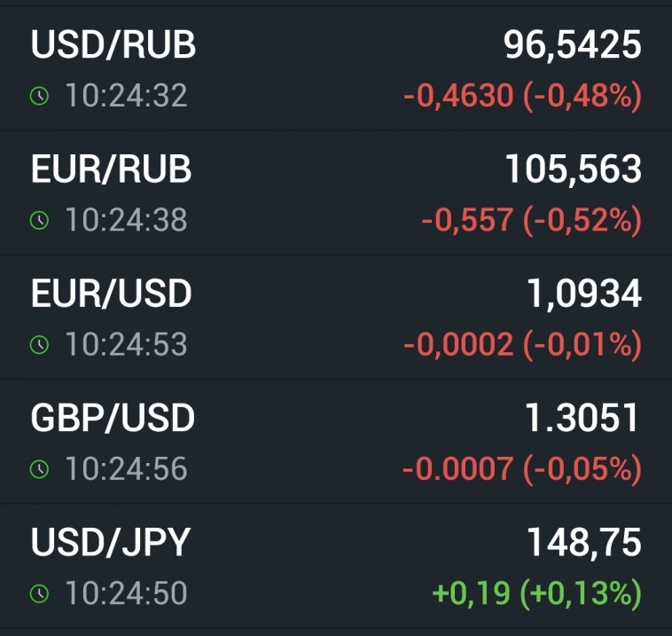
Task: Click the EUR/RUB price 105,563
Action: pyautogui.click(x=573, y=169)
